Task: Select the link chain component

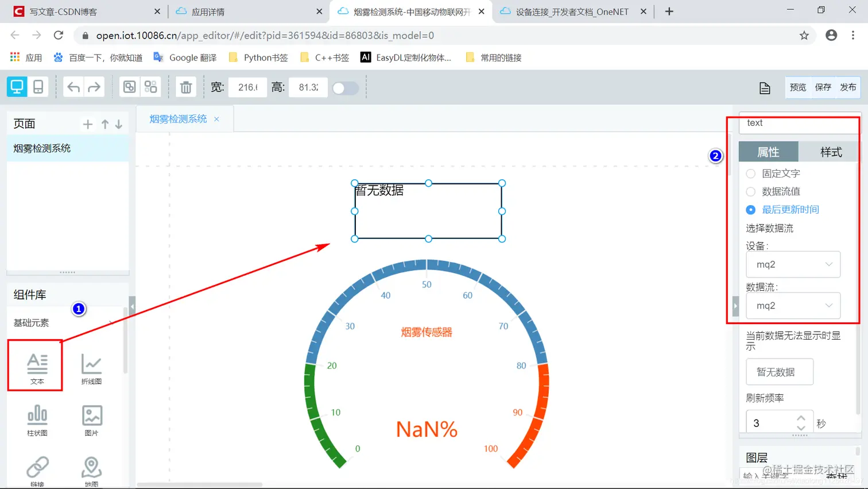Action: point(37,471)
